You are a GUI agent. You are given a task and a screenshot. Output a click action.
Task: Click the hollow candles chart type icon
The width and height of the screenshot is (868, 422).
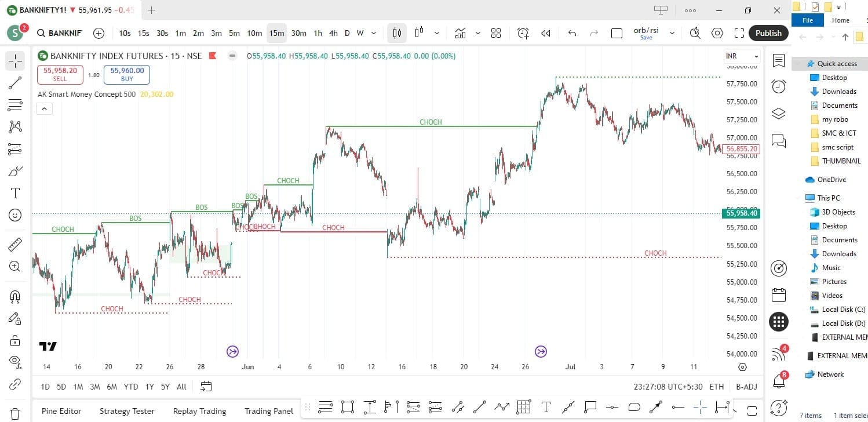coord(419,33)
